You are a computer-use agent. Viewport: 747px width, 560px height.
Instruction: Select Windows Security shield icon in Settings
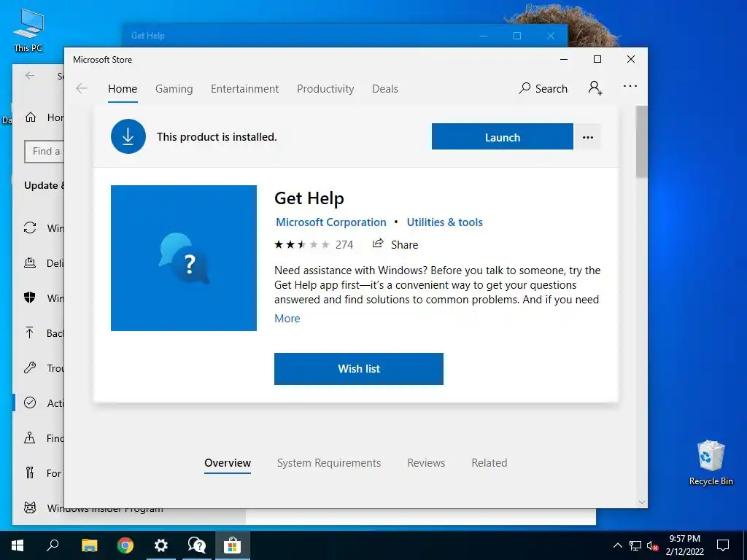point(29,297)
